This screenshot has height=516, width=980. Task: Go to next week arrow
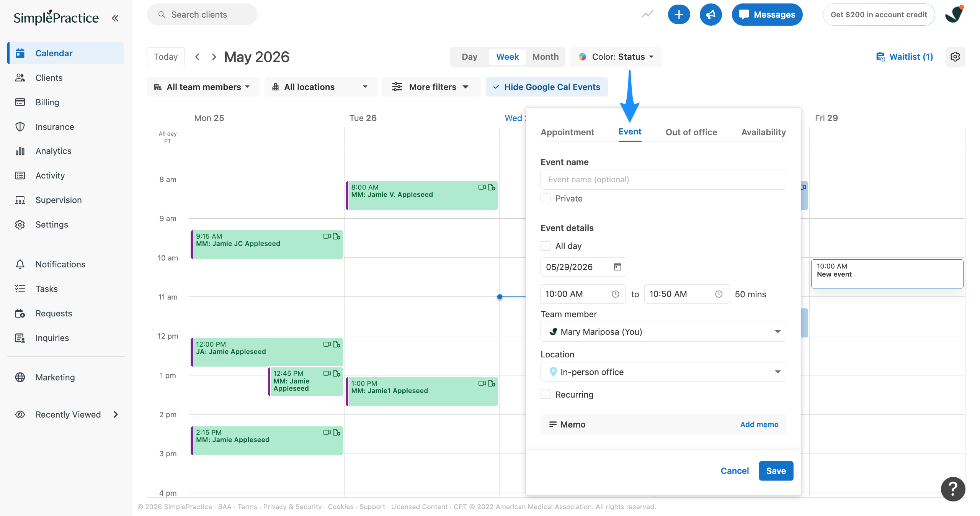coord(214,57)
